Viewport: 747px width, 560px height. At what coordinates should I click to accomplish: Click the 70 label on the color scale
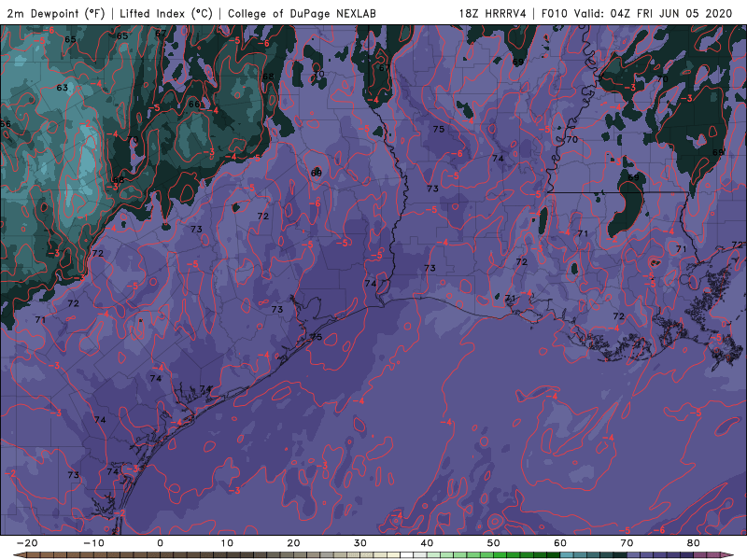(627, 543)
